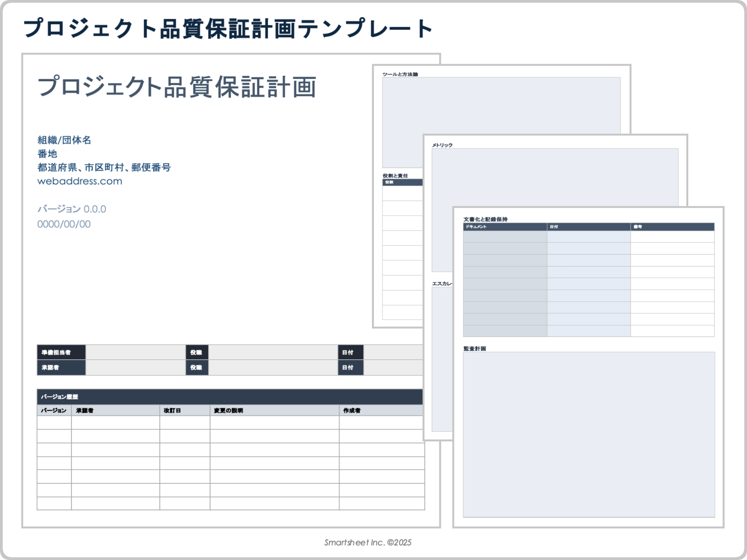Click the バージョン 0.0.0 text
747x560 pixels.
(x=72, y=209)
